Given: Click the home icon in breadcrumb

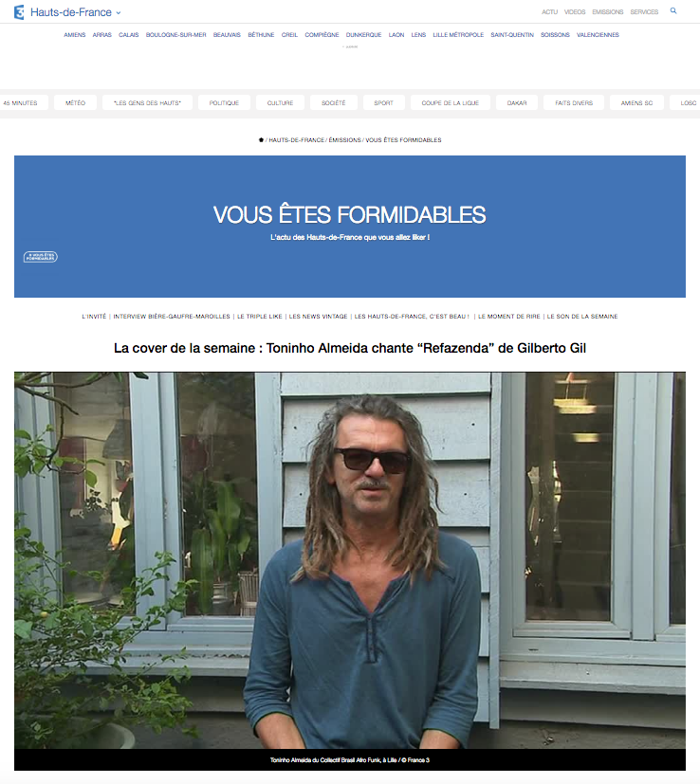Looking at the screenshot, I should 261,140.
